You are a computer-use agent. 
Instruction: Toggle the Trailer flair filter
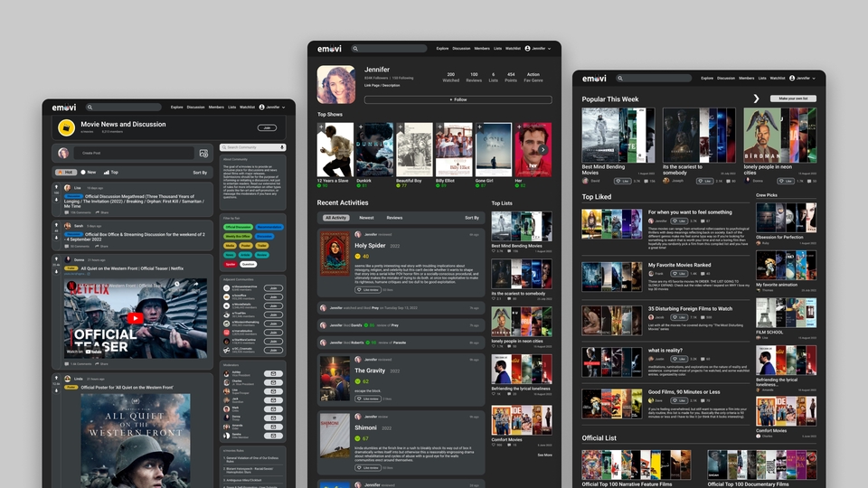click(262, 246)
